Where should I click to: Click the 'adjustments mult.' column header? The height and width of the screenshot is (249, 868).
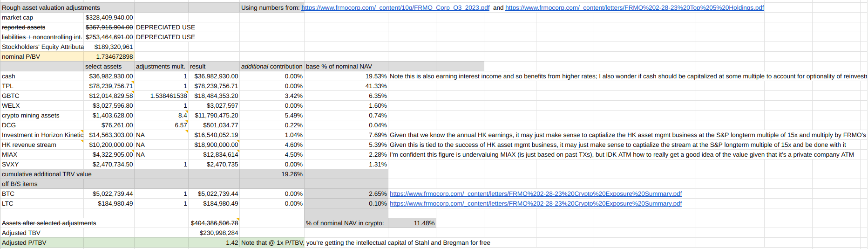click(161, 66)
